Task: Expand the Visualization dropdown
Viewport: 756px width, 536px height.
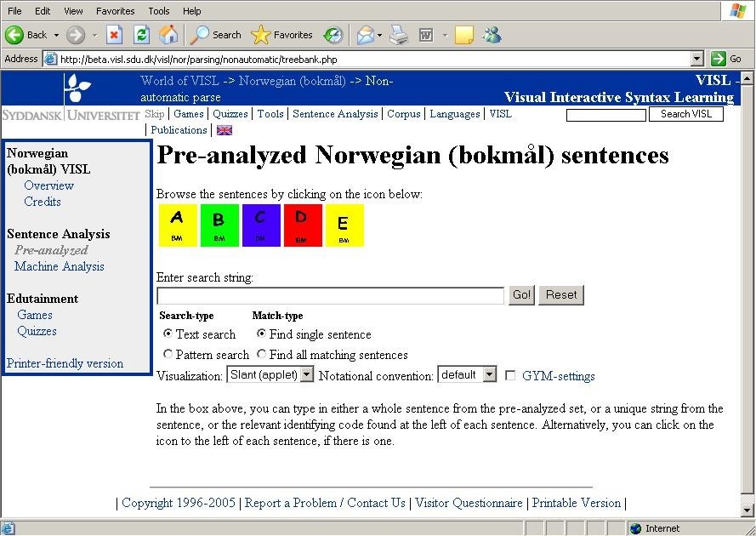Action: (306, 374)
